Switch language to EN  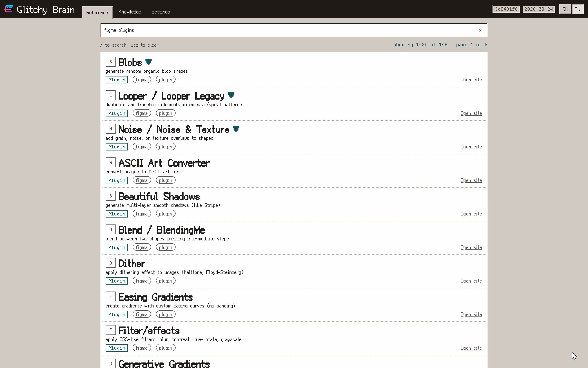[578, 9]
